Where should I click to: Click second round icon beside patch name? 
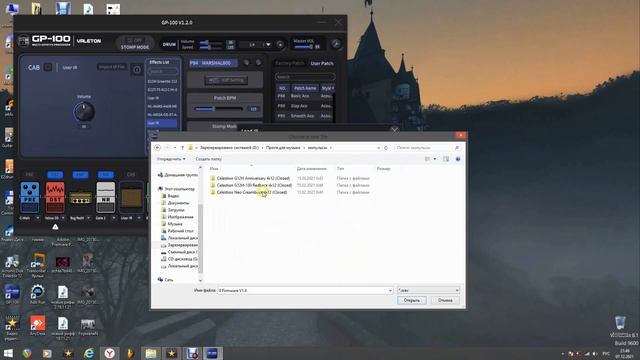point(258,63)
